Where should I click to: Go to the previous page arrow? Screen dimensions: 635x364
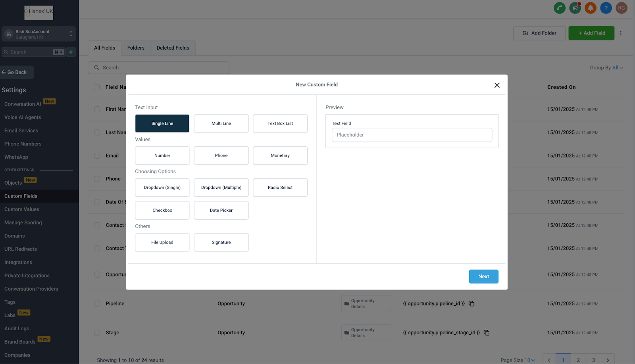(549, 360)
